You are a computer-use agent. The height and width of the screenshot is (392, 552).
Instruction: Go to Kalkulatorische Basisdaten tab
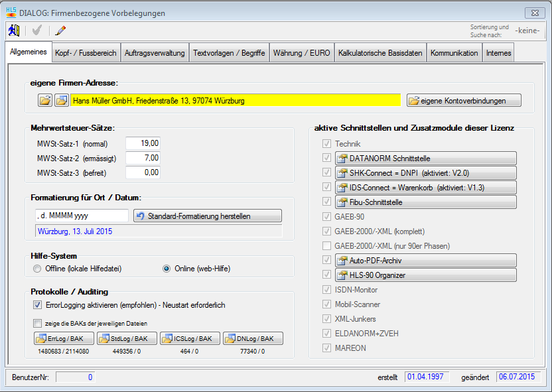click(x=379, y=53)
